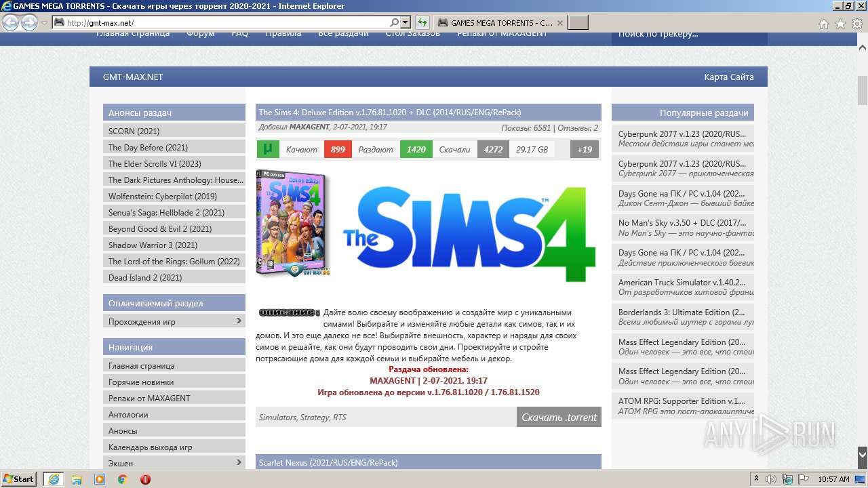Open SCORN (2021) announcement
The image size is (868, 488).
pyautogui.click(x=174, y=131)
